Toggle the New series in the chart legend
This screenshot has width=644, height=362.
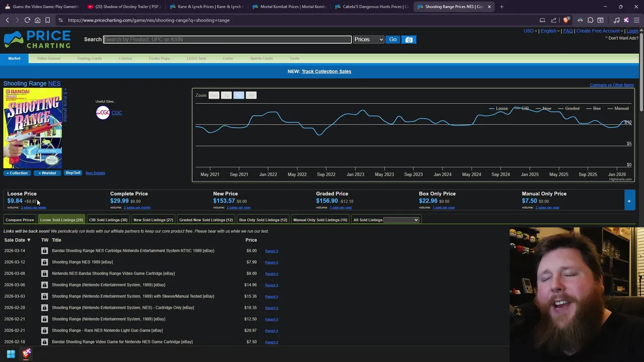point(544,109)
